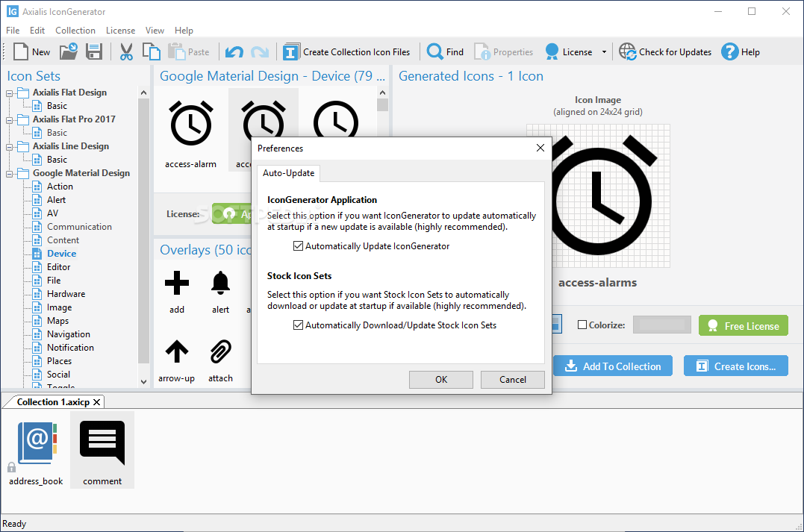Open the Help menu in the menu bar
Screen dimensions: 804x532
point(184,31)
